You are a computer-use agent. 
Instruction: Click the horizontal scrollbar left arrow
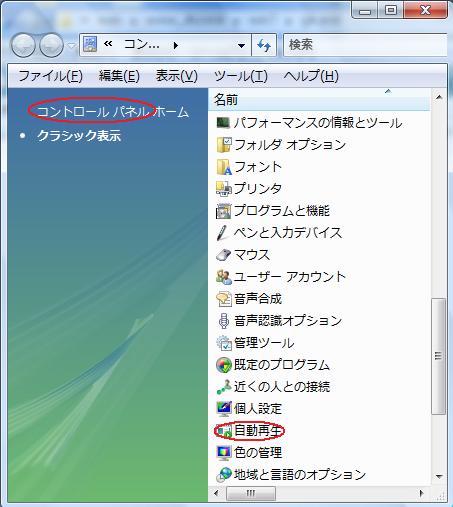pyautogui.click(x=216, y=493)
